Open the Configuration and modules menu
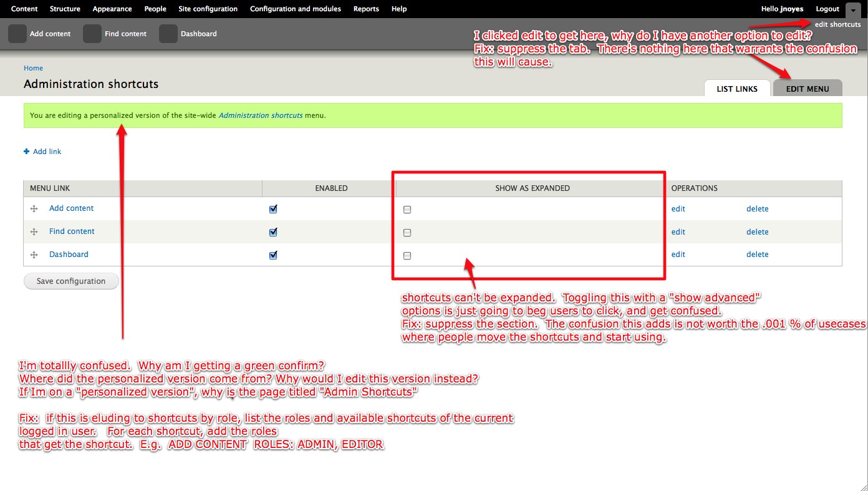868x491 pixels. [295, 9]
